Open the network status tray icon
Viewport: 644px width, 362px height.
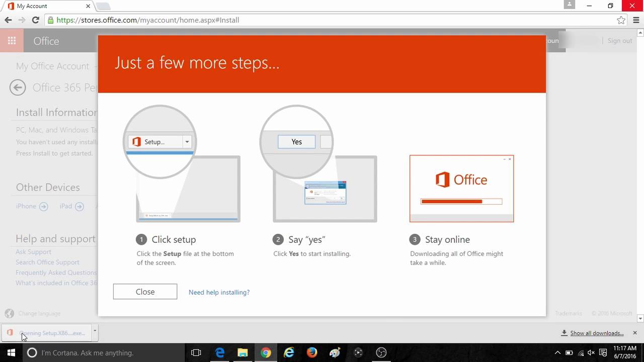click(x=581, y=352)
